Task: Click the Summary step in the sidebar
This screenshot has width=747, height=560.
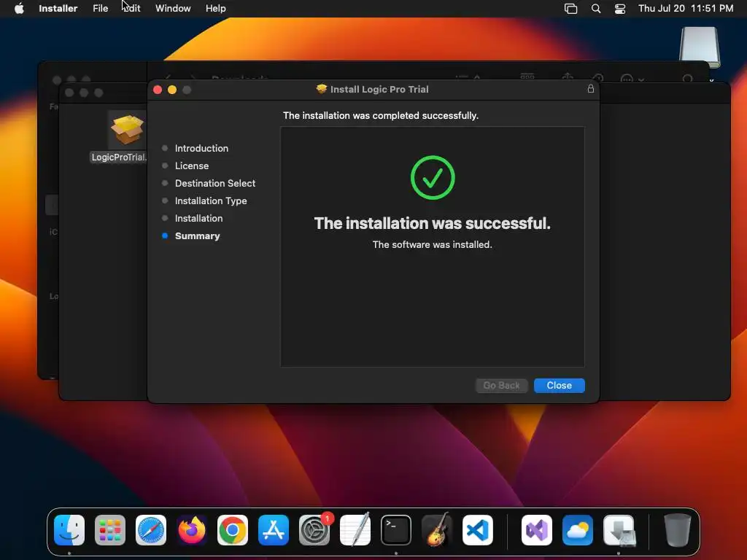Action: 197,236
